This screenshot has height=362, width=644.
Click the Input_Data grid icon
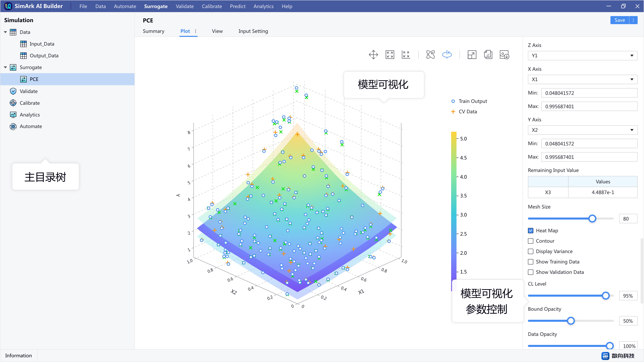tap(23, 44)
